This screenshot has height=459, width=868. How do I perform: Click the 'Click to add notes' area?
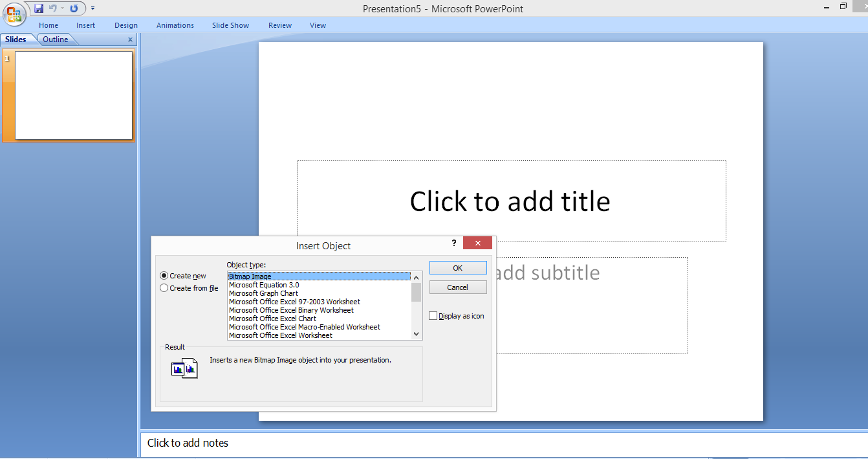[503, 443]
